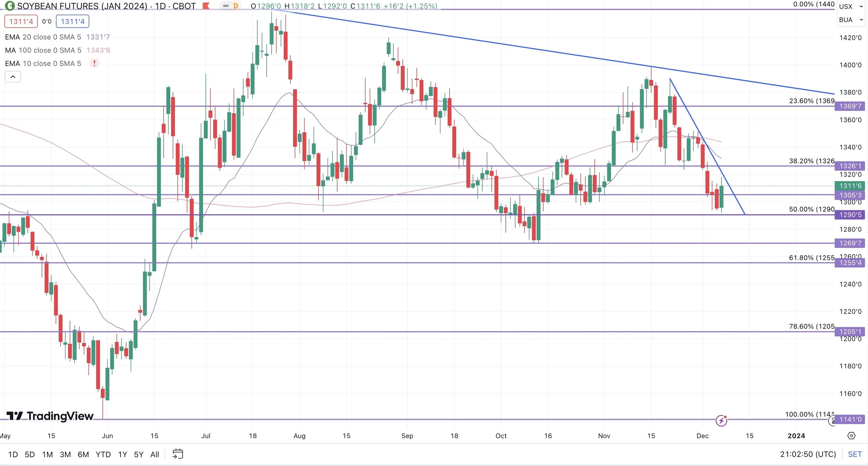Collapse the indicator legend with chevron
The image size is (868, 466).
(x=13, y=77)
